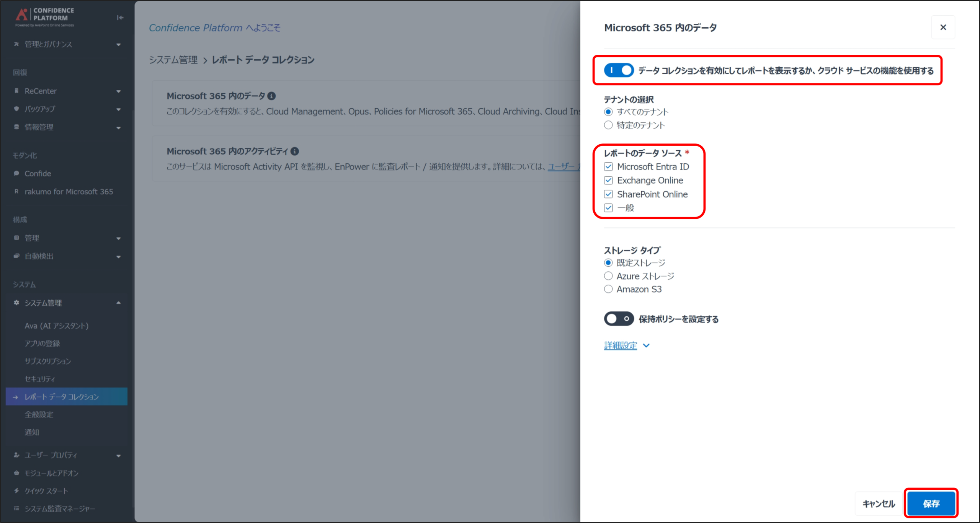Toggle the data collection enable switch
980x523 pixels.
619,70
